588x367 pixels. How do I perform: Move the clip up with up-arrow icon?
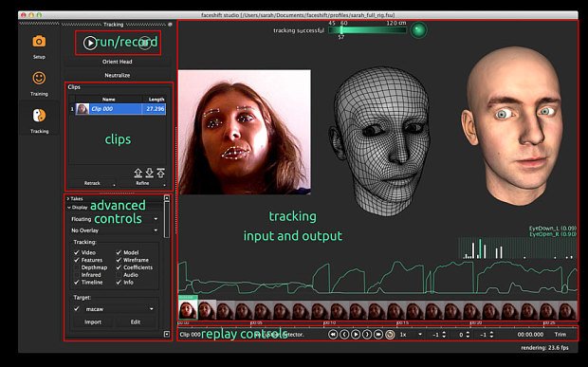pos(138,173)
